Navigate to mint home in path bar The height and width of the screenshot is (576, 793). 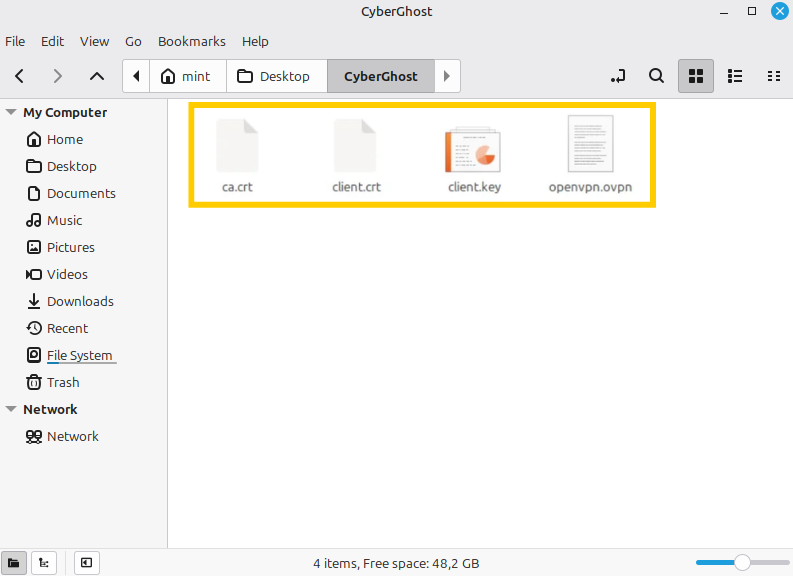(188, 76)
